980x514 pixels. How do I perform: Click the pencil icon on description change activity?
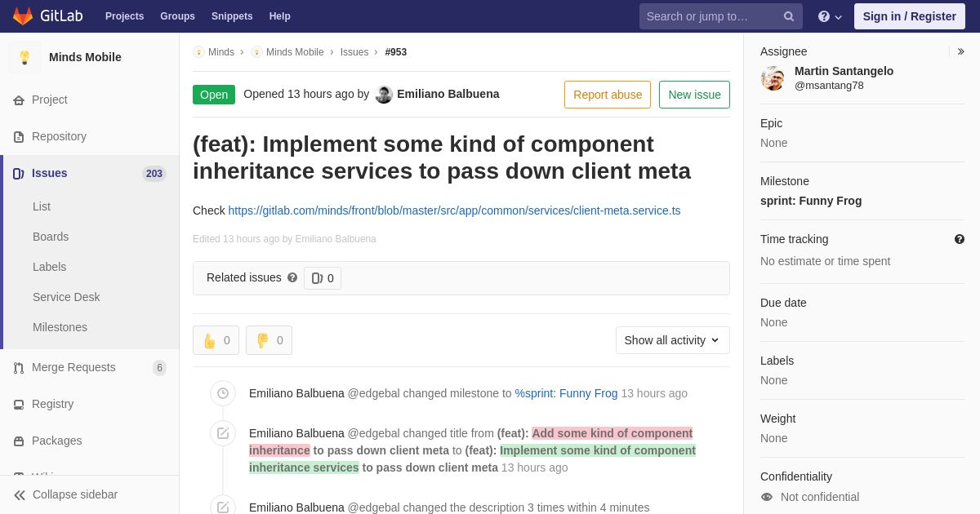coord(223,507)
